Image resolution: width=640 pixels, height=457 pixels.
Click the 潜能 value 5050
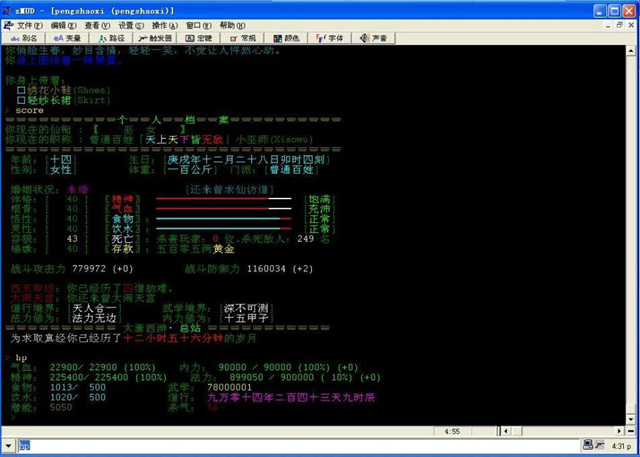(61, 407)
